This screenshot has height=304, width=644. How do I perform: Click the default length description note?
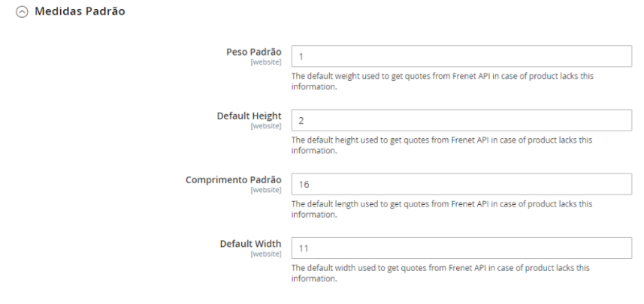pyautogui.click(x=440, y=209)
